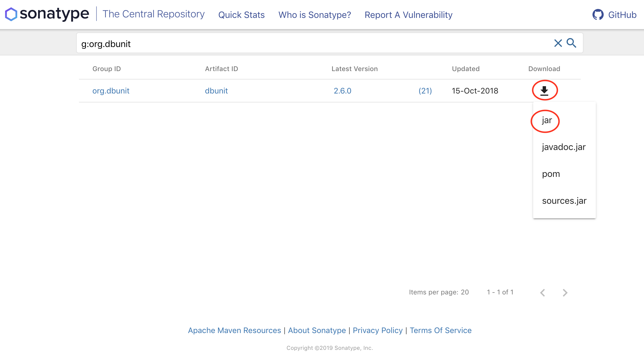Open the dbunit artifact link
Image resolution: width=644 pixels, height=356 pixels.
pos(216,91)
